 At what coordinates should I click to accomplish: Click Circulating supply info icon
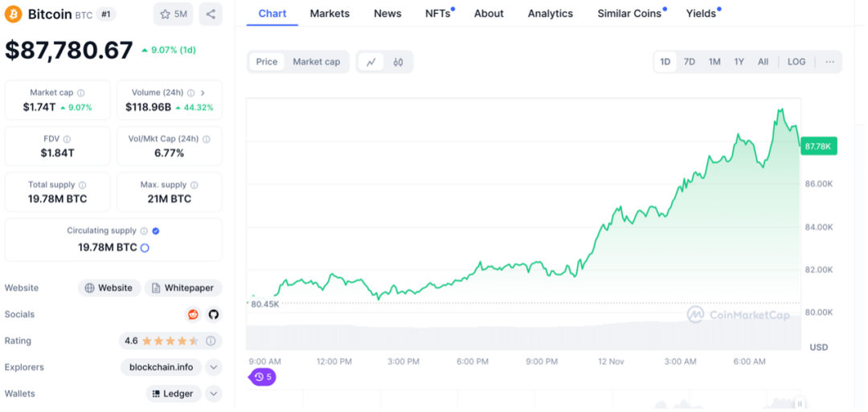144,231
